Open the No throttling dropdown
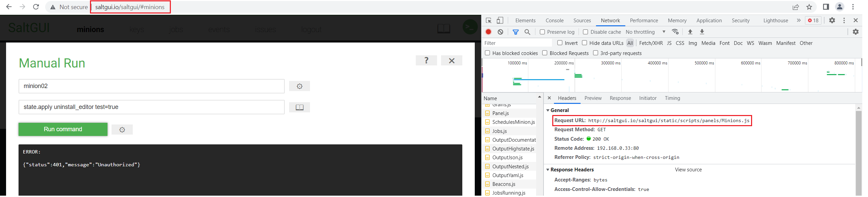The height and width of the screenshot is (197, 868). [x=646, y=32]
